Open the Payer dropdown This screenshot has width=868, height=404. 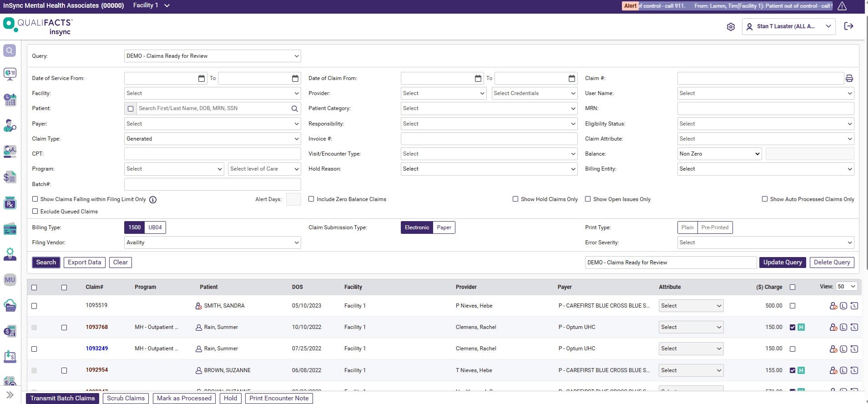[x=212, y=124]
